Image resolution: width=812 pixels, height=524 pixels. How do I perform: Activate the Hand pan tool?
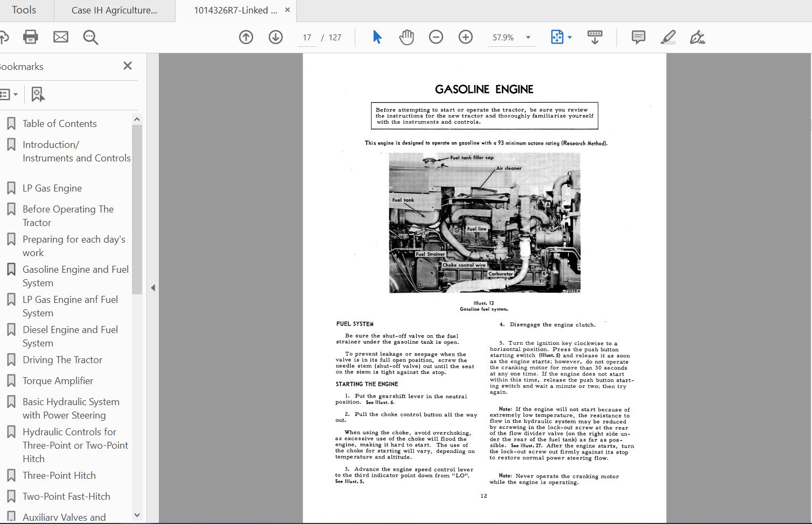click(x=407, y=37)
